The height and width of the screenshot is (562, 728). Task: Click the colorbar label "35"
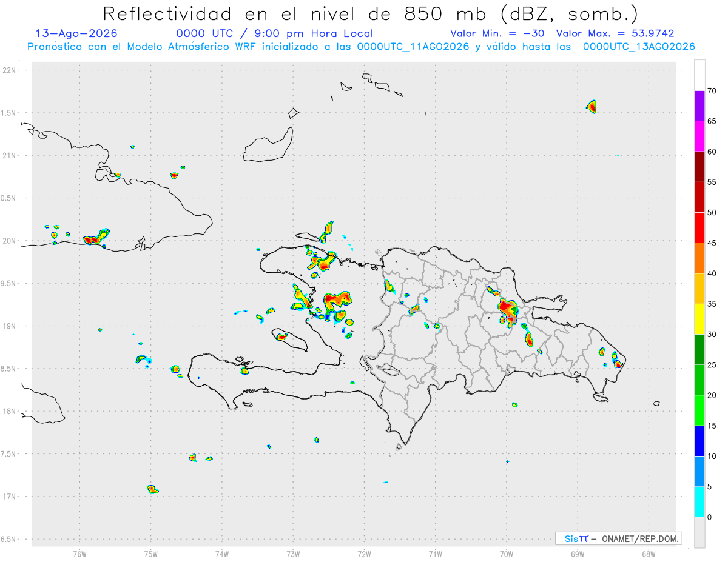[712, 304]
